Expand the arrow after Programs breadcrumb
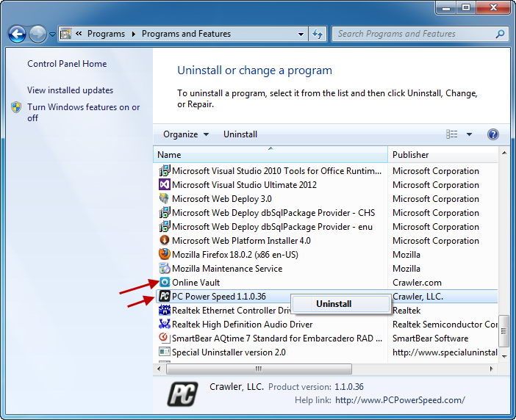This screenshot has width=516, height=420. pyautogui.click(x=134, y=34)
